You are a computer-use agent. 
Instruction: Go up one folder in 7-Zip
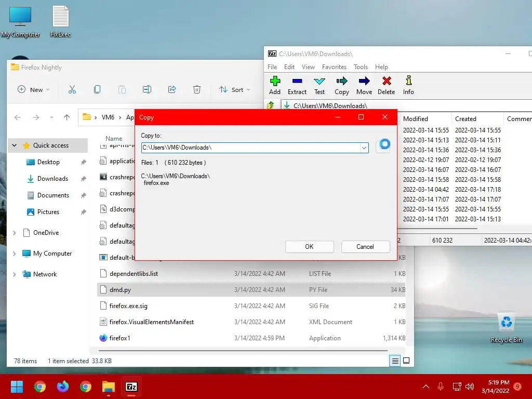271,105
